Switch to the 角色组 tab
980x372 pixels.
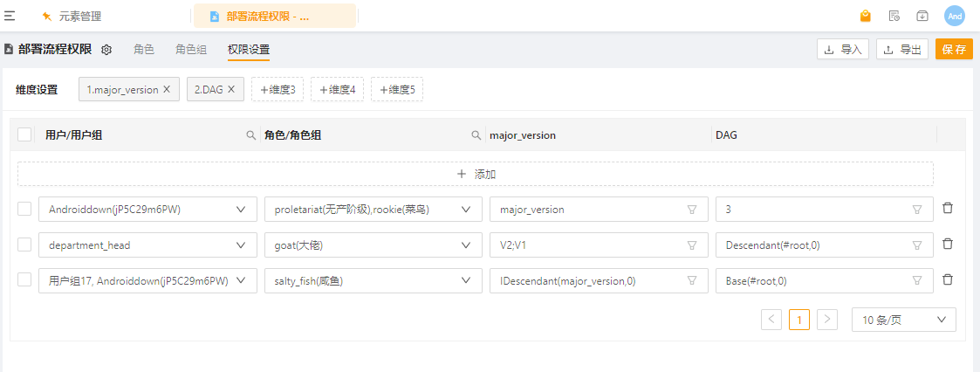click(x=191, y=50)
